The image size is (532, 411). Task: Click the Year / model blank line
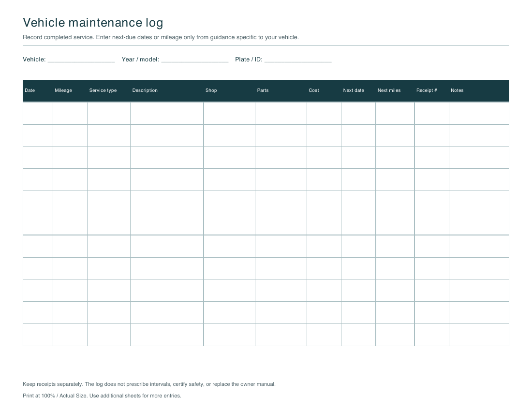click(x=195, y=59)
